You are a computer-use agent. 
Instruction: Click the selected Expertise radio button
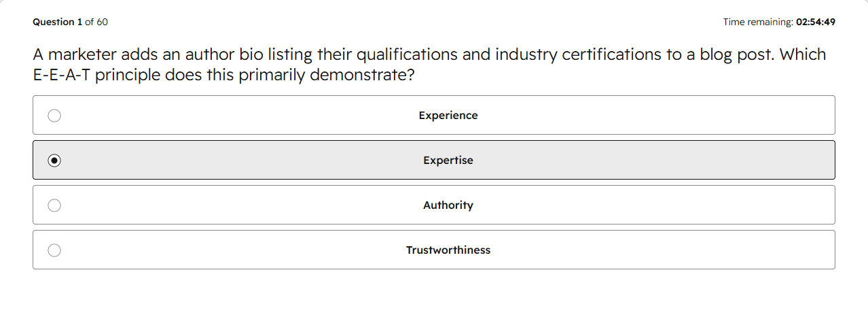click(54, 161)
